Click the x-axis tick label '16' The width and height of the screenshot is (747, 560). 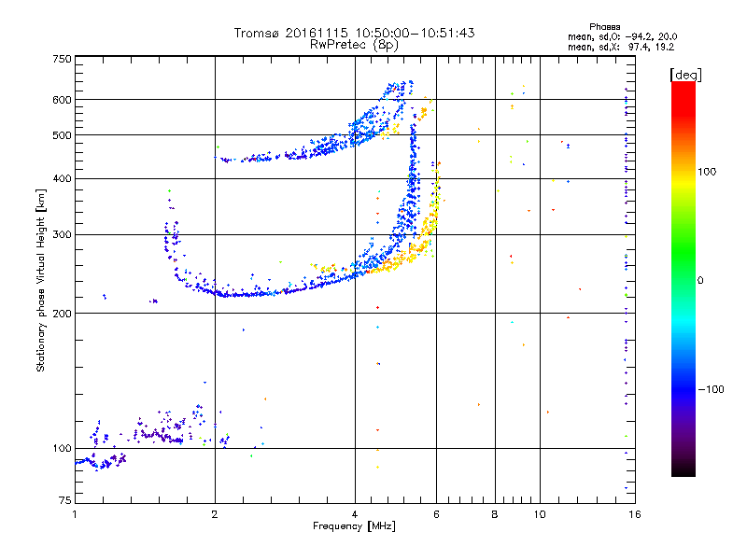tap(635, 514)
